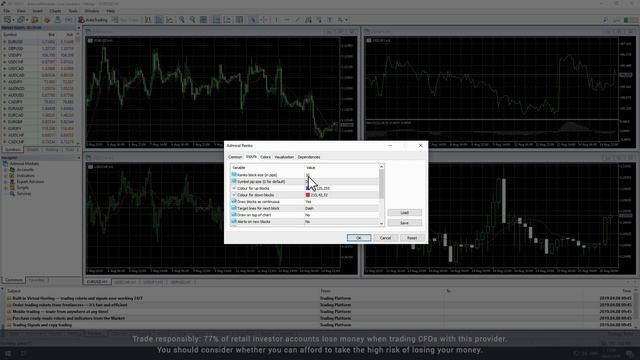Expand the Expert Advisors node in Navigator
The image size is (640, 360).
click(6, 182)
